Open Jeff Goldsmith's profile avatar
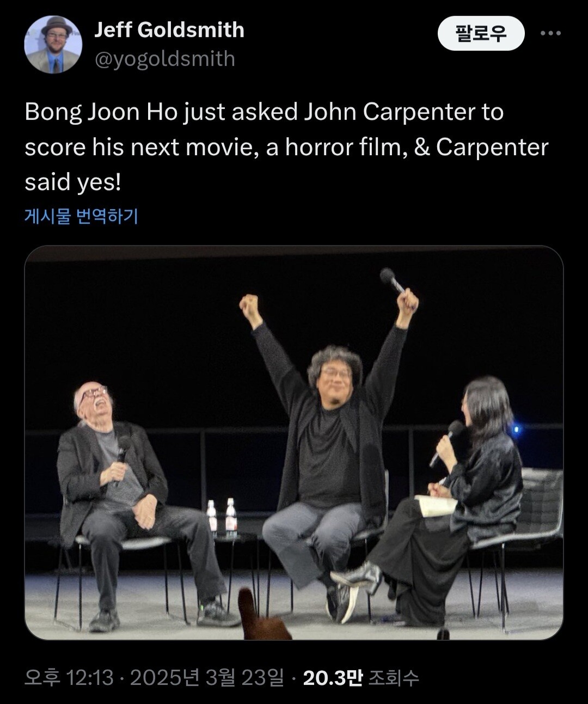The height and width of the screenshot is (704, 588). pos(53,45)
